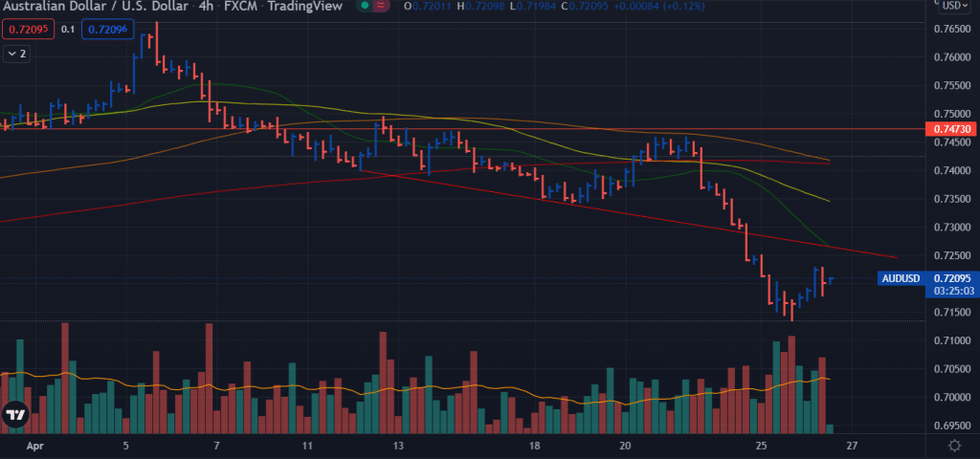Click the low value L0.71984 in the header

[x=531, y=6]
